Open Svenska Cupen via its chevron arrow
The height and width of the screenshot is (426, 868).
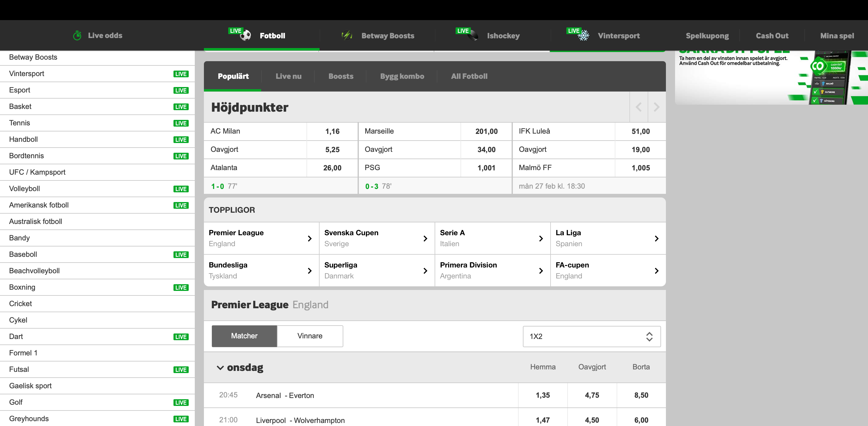(425, 239)
